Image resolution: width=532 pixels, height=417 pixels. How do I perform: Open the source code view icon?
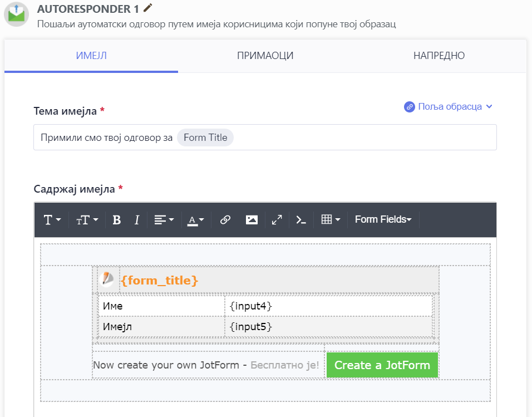[x=301, y=220]
